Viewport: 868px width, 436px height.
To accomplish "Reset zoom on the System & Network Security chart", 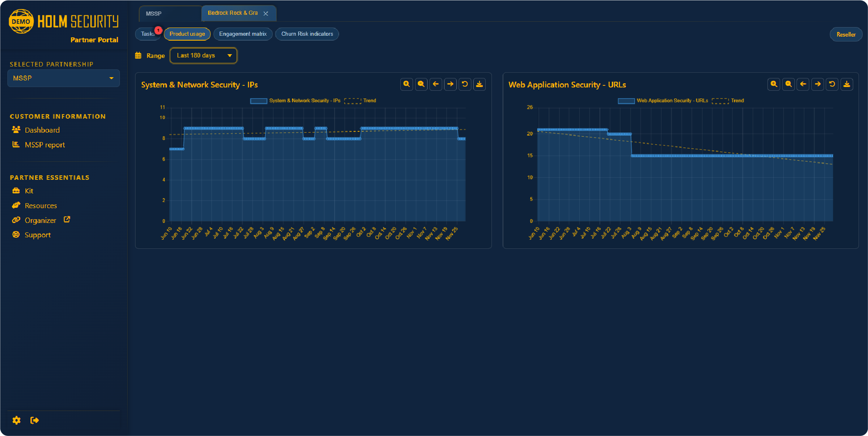I will pyautogui.click(x=465, y=84).
